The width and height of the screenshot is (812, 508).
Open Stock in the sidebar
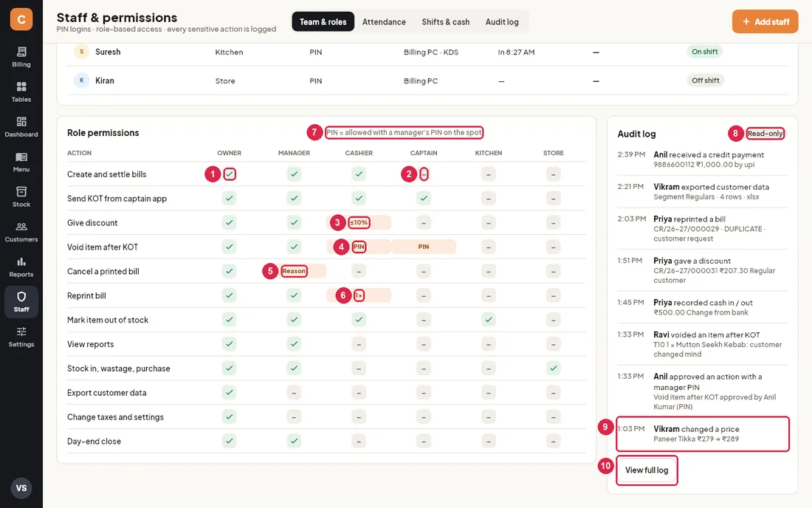[x=21, y=197]
